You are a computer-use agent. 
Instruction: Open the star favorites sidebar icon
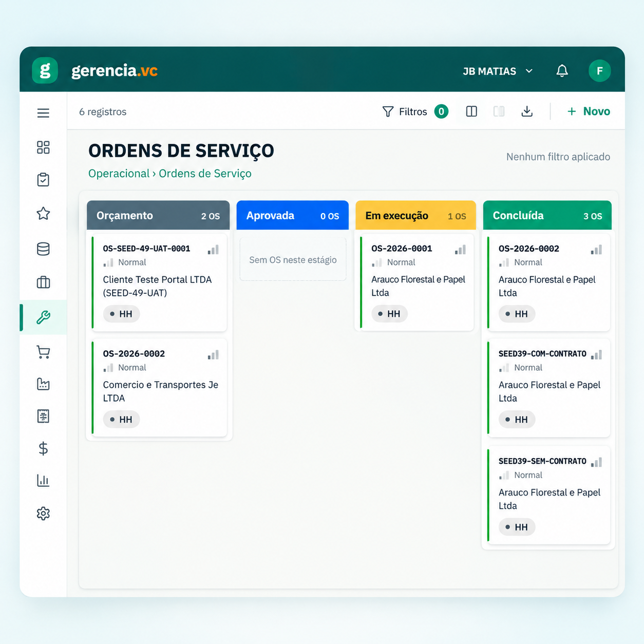point(43,213)
